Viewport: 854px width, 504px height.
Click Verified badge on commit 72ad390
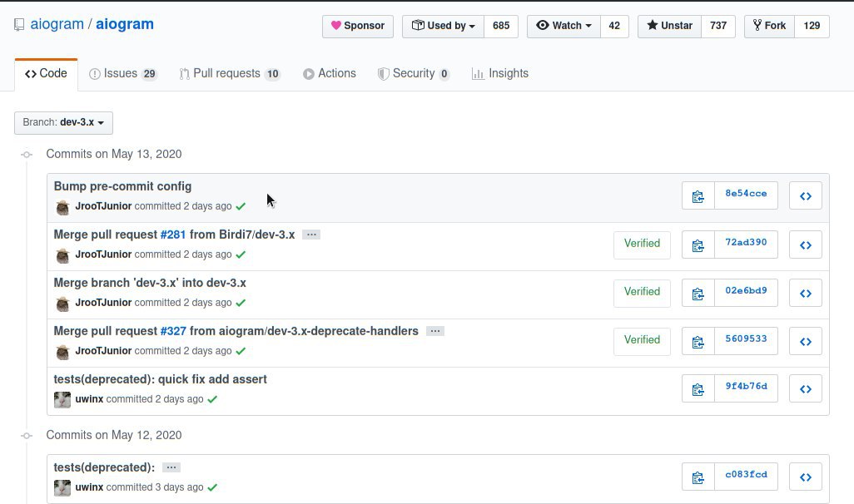(642, 244)
